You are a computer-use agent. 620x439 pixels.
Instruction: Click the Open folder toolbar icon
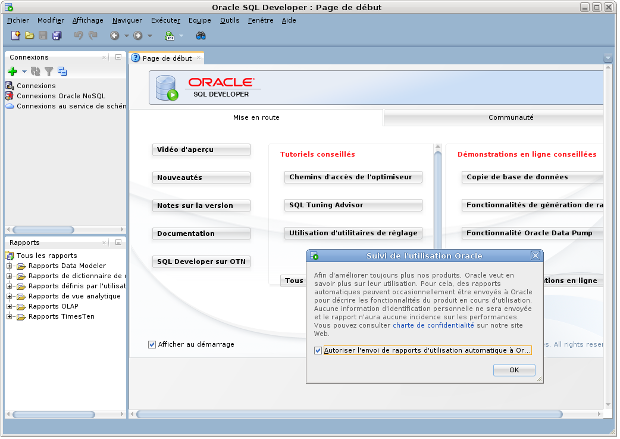29,36
